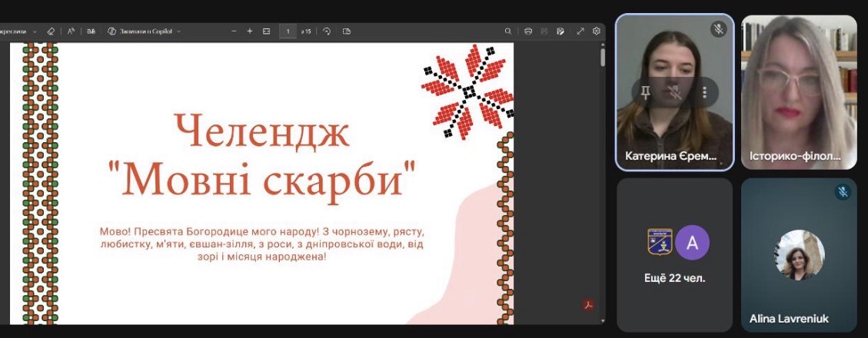Zoom out using the minus button

[x=234, y=31]
